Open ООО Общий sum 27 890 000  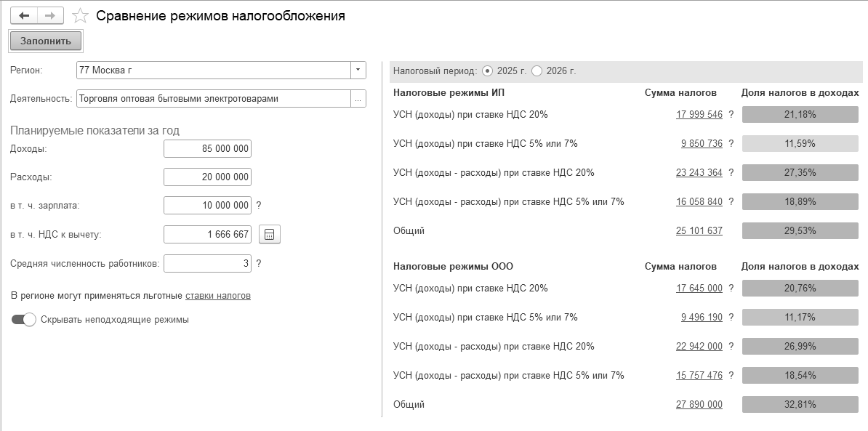tap(699, 404)
